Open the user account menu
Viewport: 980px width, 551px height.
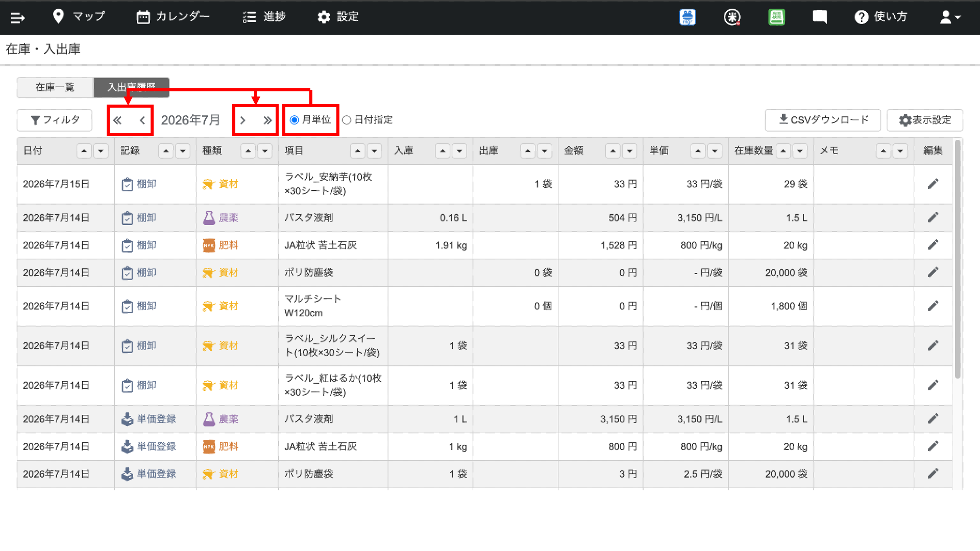[950, 17]
